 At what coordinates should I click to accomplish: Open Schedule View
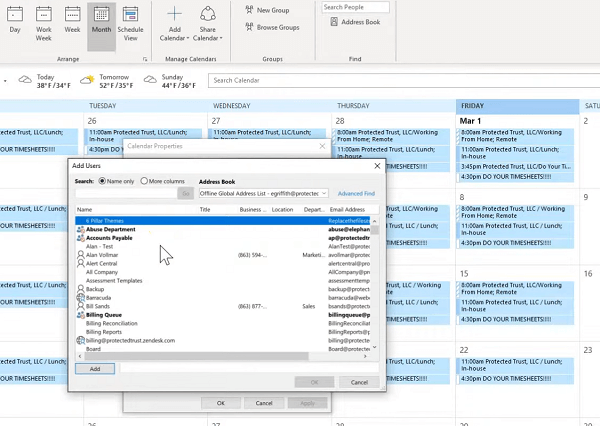click(130, 24)
